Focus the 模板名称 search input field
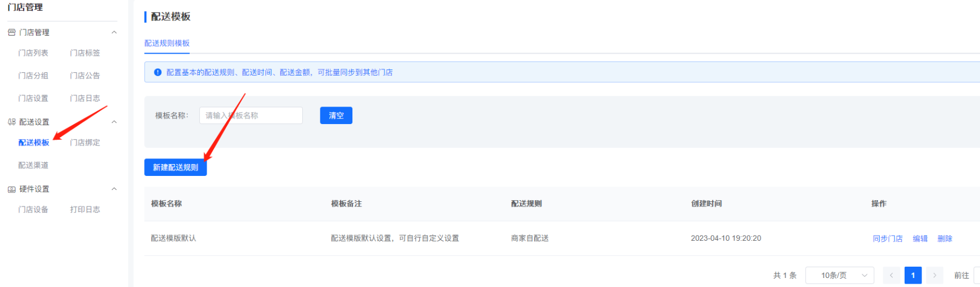 click(x=251, y=116)
